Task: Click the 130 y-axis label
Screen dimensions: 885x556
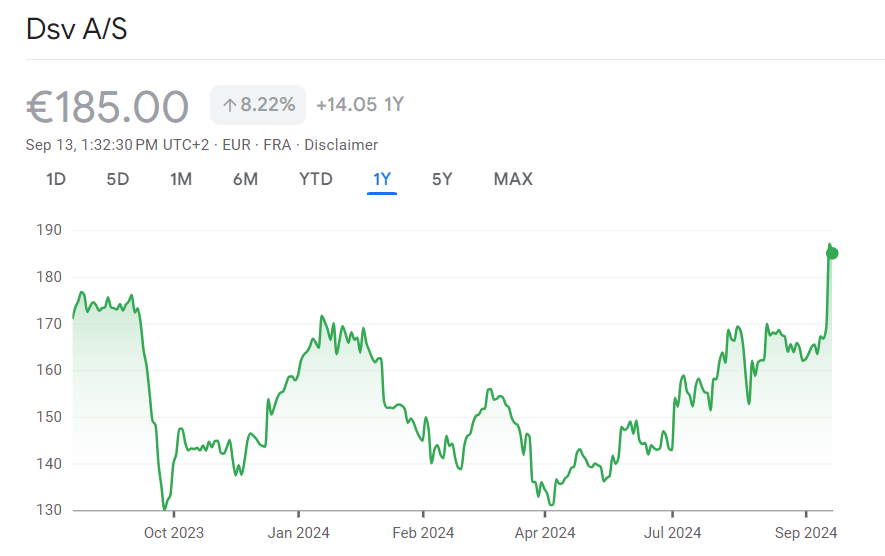Action: (49, 510)
